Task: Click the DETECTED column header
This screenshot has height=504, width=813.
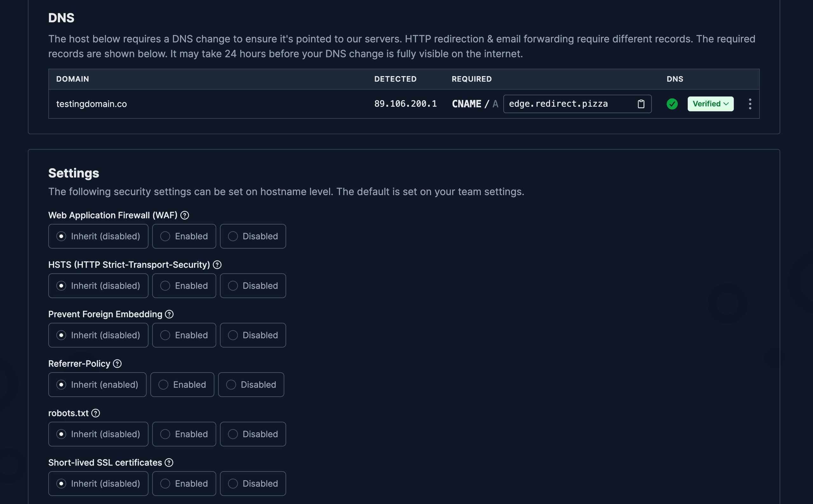Action: [x=395, y=79]
